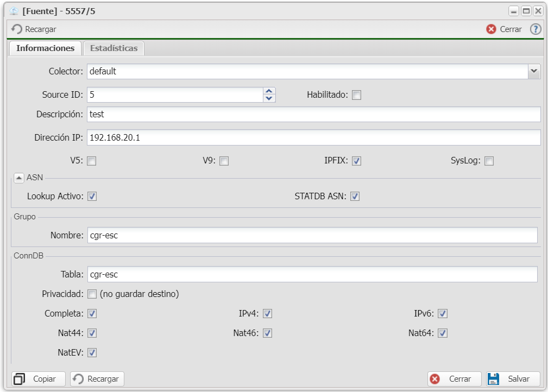Open the Colector dropdown list
548x392 pixels.
pyautogui.click(x=534, y=71)
